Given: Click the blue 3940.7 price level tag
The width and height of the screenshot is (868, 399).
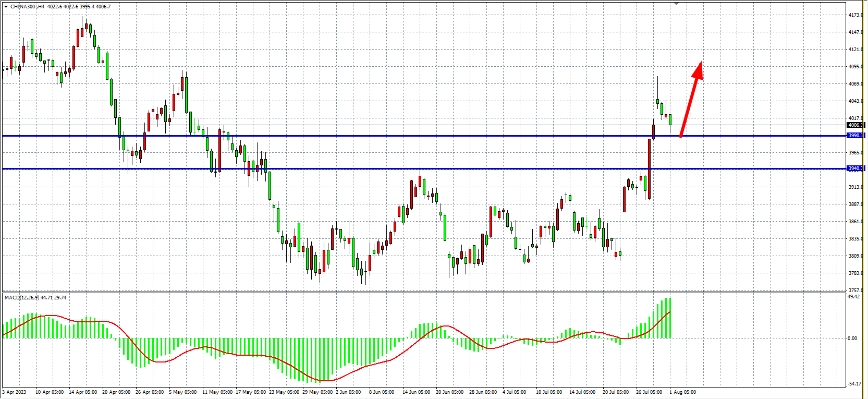Looking at the screenshot, I should [x=855, y=168].
